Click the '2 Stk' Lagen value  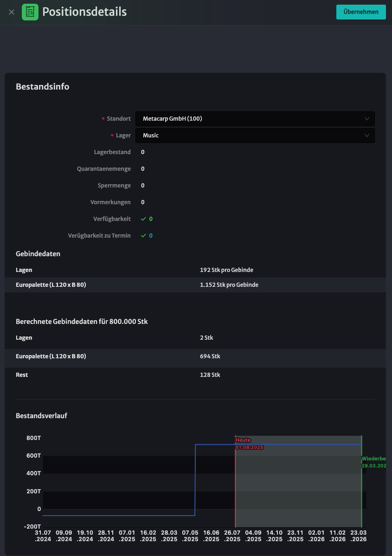[206, 337]
